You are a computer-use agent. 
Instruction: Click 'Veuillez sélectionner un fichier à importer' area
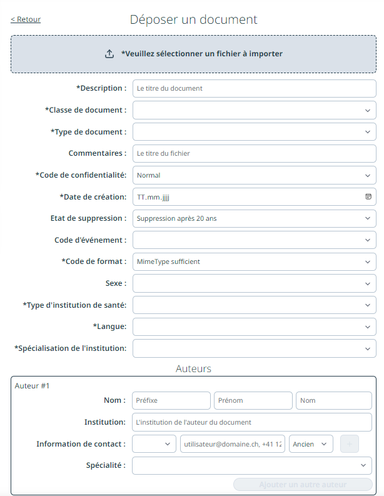point(194,54)
